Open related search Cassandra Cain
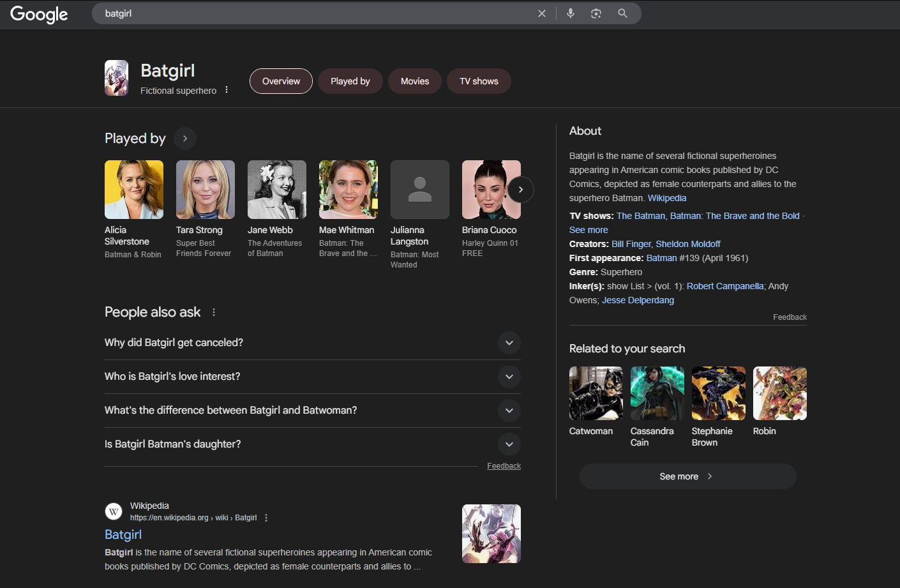This screenshot has width=900, height=588. (x=657, y=407)
